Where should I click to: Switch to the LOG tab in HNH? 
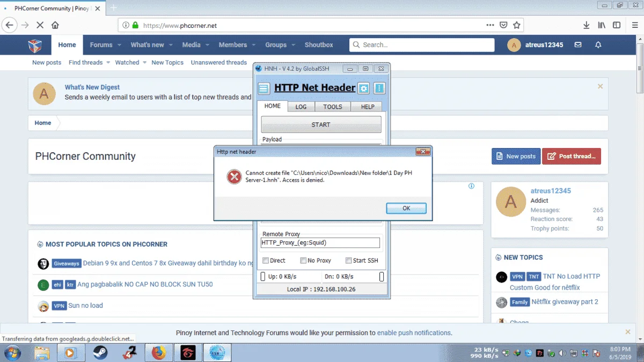tap(301, 107)
